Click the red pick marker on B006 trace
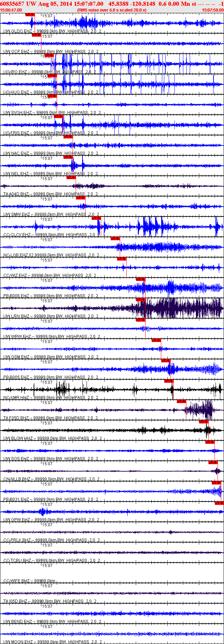The height and width of the screenshot is (644, 224). pos(141,279)
